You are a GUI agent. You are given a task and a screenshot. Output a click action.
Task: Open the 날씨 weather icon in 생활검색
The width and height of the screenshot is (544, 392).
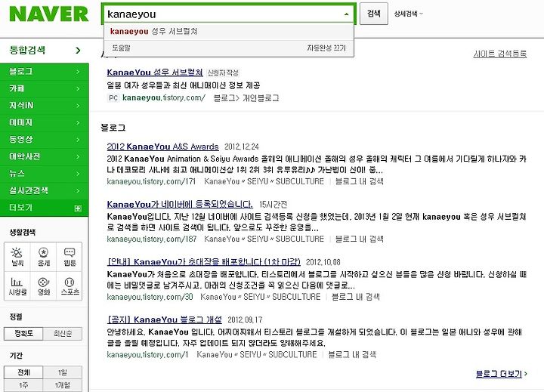tap(17, 257)
